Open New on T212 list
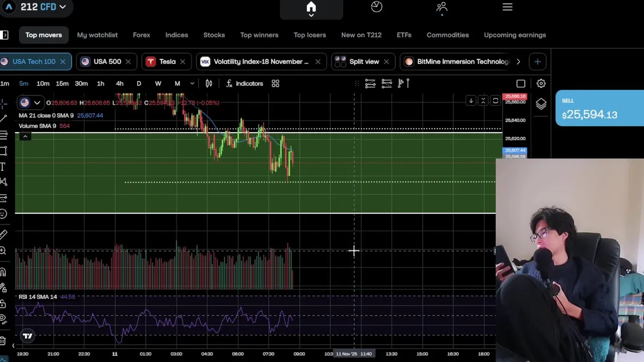The height and width of the screenshot is (362, 644). [x=361, y=35]
